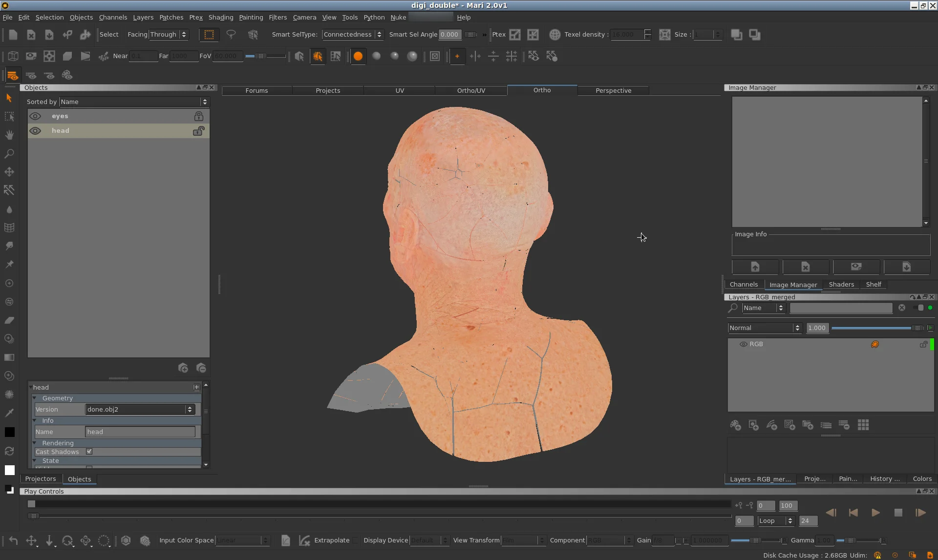The height and width of the screenshot is (560, 938).
Task: Click the orange flat lighting sphere icon
Action: [x=358, y=56]
